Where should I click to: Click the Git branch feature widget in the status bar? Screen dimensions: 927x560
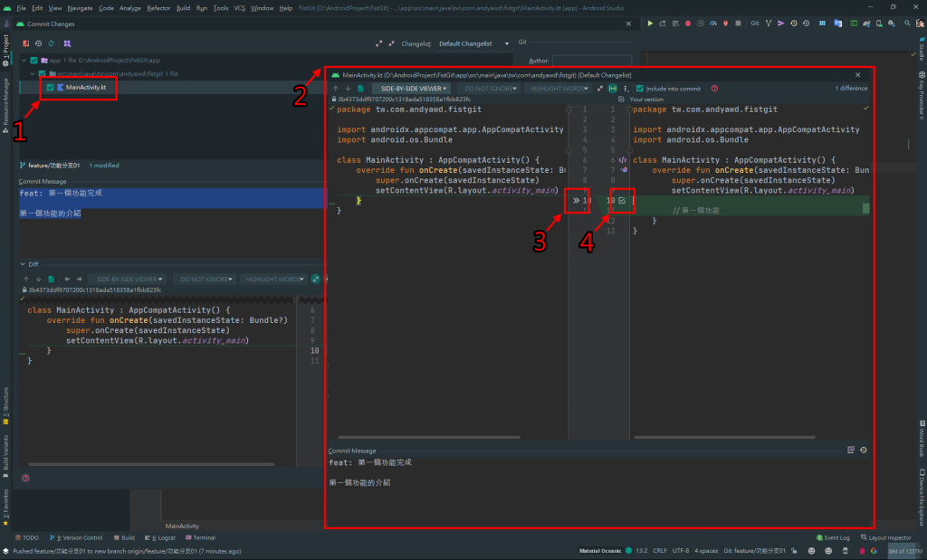pyautogui.click(x=755, y=551)
